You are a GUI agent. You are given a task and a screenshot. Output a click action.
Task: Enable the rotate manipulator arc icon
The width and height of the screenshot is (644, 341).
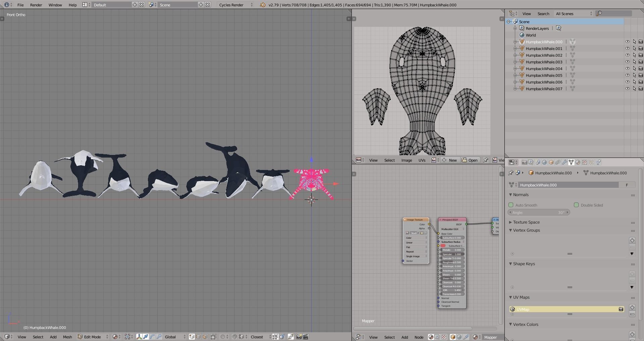[x=152, y=337]
